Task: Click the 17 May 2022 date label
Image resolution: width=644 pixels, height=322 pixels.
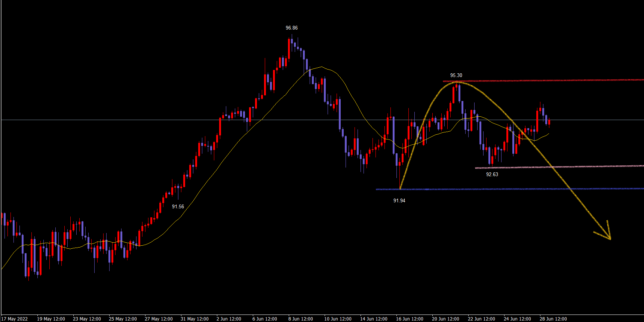Action: 15,319
